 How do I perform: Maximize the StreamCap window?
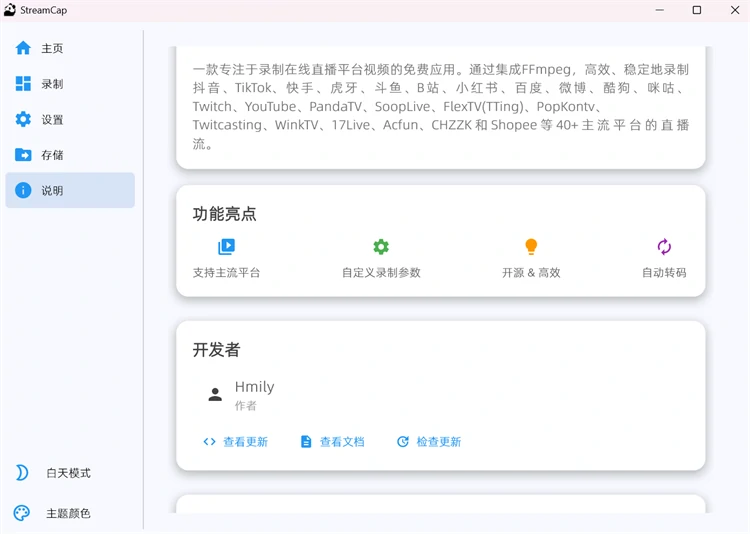[x=697, y=10]
